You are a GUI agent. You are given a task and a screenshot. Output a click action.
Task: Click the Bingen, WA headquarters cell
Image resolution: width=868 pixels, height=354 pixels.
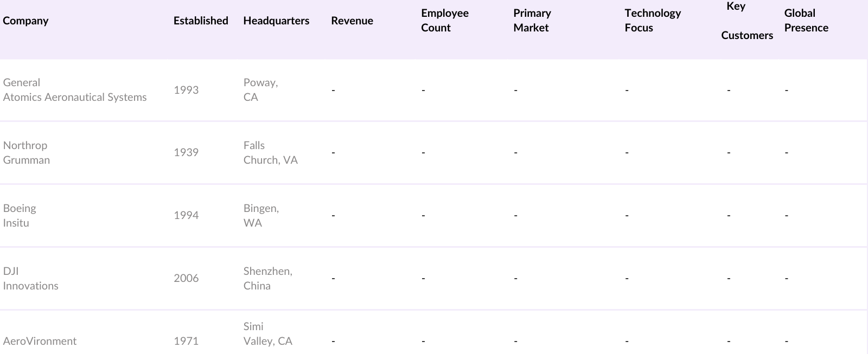click(x=261, y=216)
